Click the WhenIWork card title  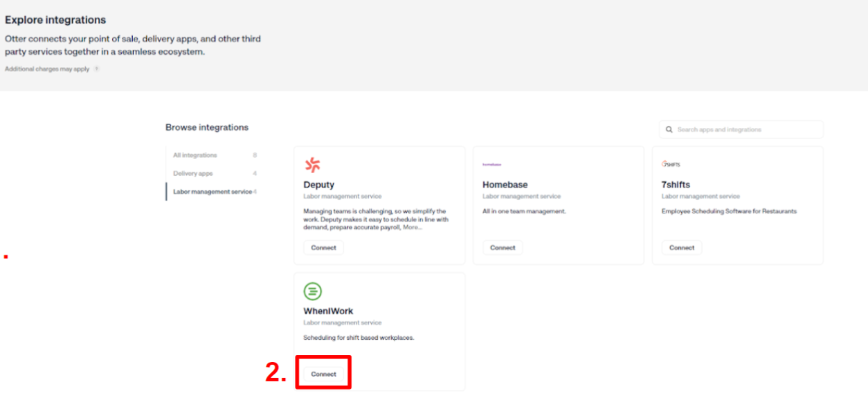[329, 311]
